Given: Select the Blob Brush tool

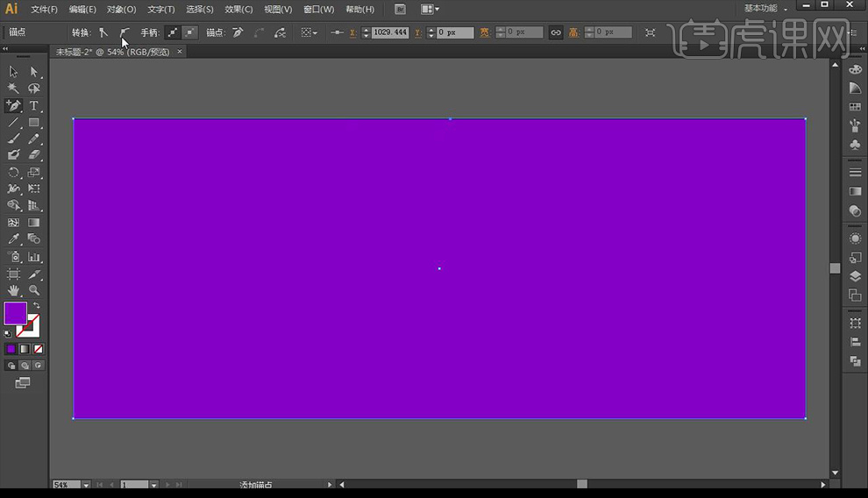Looking at the screenshot, I should coord(13,155).
